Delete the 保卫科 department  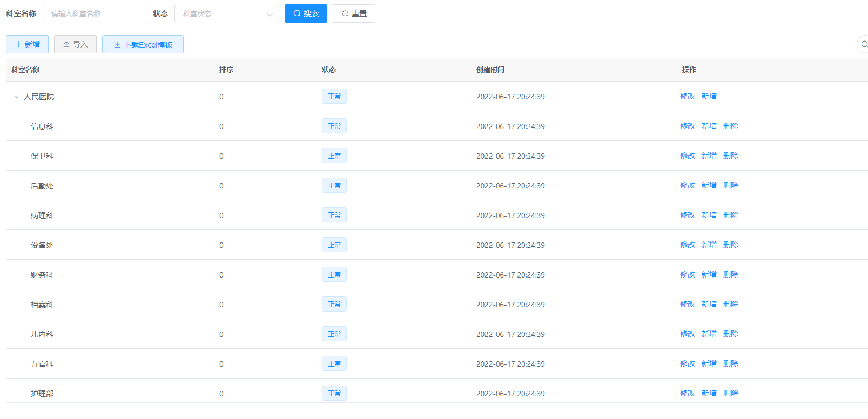pos(731,156)
